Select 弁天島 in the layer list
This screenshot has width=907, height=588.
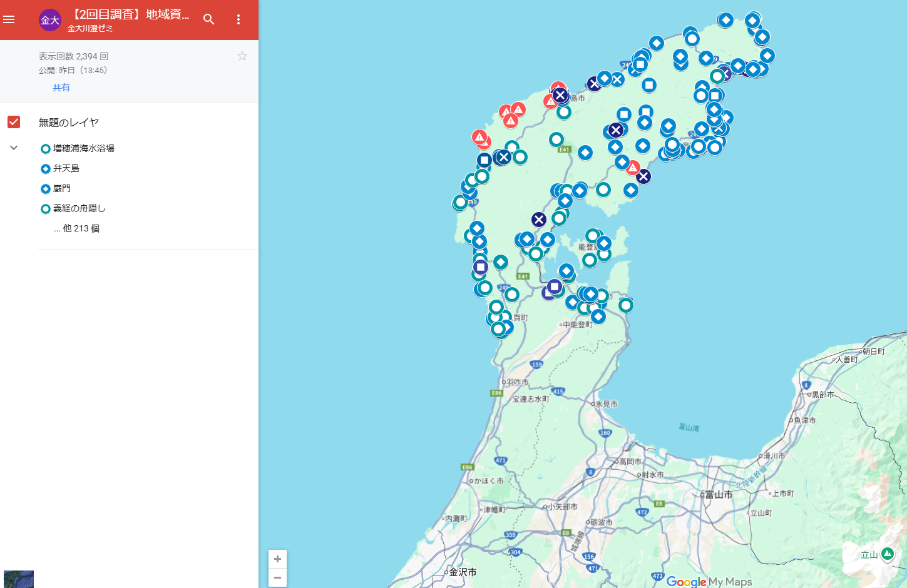66,168
